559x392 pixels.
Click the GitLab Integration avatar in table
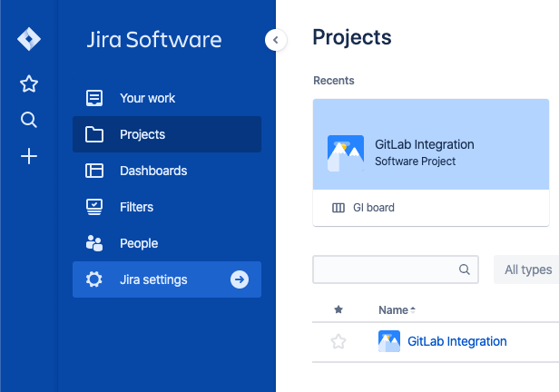(x=389, y=341)
